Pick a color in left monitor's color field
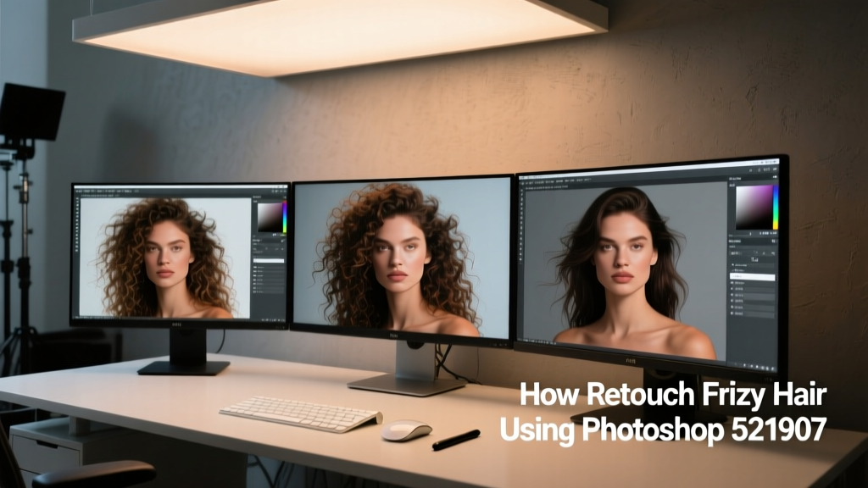868x488 pixels. 270,218
